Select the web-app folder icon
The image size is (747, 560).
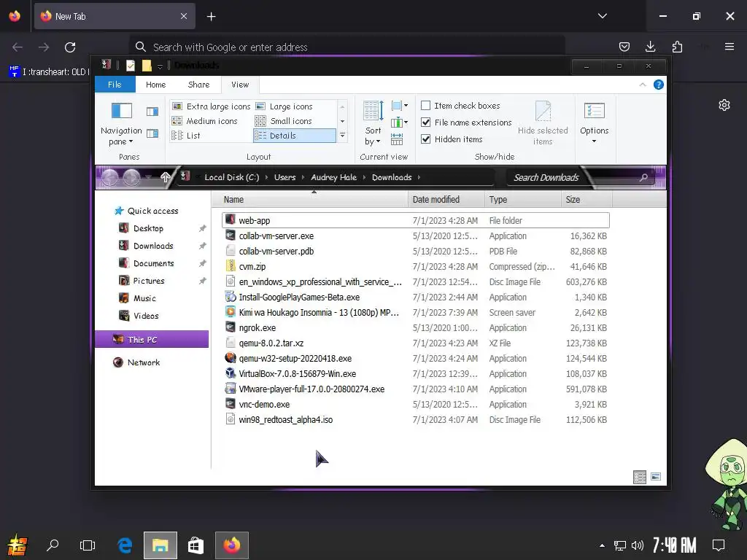[231, 220]
